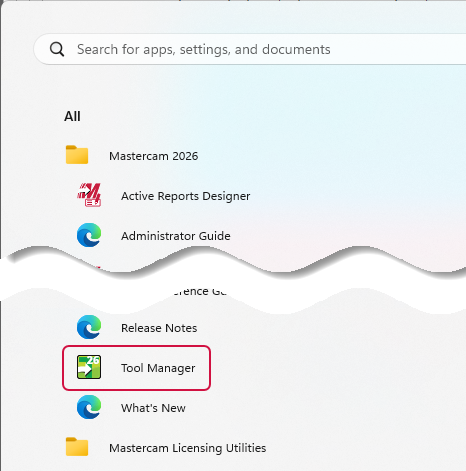The image size is (466, 471).
Task: Open the Administrator Guide entry
Action: [x=176, y=236]
